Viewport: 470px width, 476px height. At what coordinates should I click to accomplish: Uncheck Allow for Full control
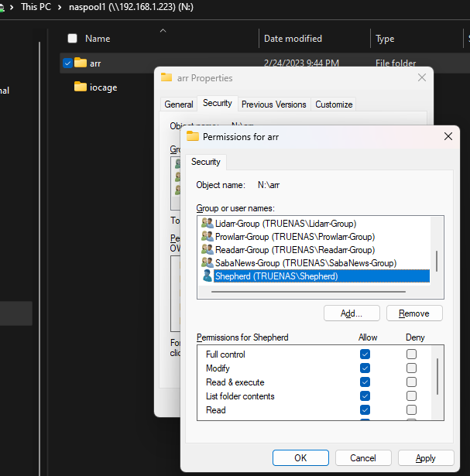(365, 354)
